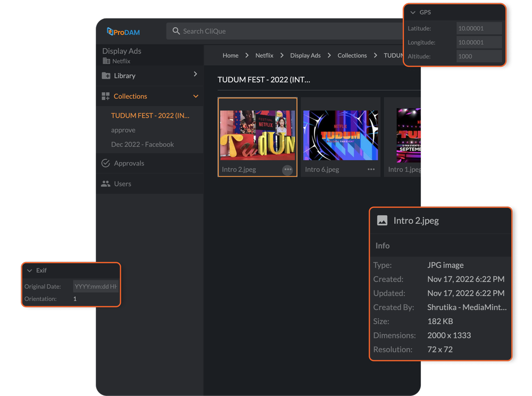This screenshot has height=396, width=532.
Task: Click the Altitude input field
Action: point(479,56)
